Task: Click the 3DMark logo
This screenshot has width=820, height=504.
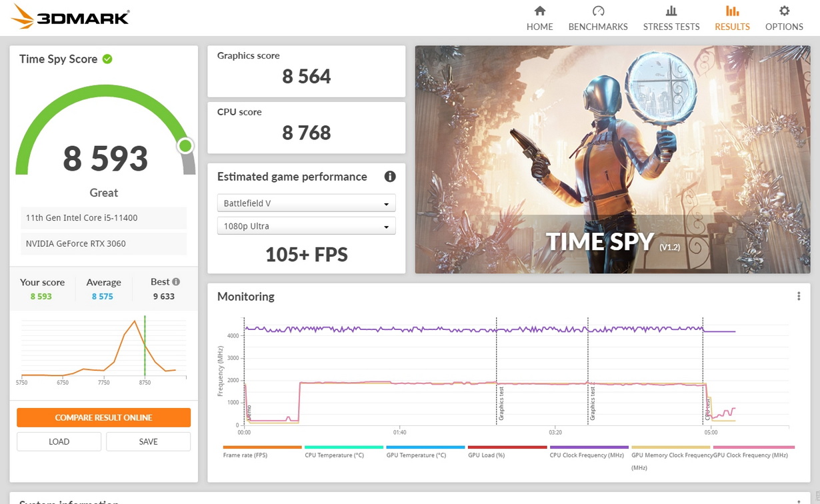Action: click(70, 17)
